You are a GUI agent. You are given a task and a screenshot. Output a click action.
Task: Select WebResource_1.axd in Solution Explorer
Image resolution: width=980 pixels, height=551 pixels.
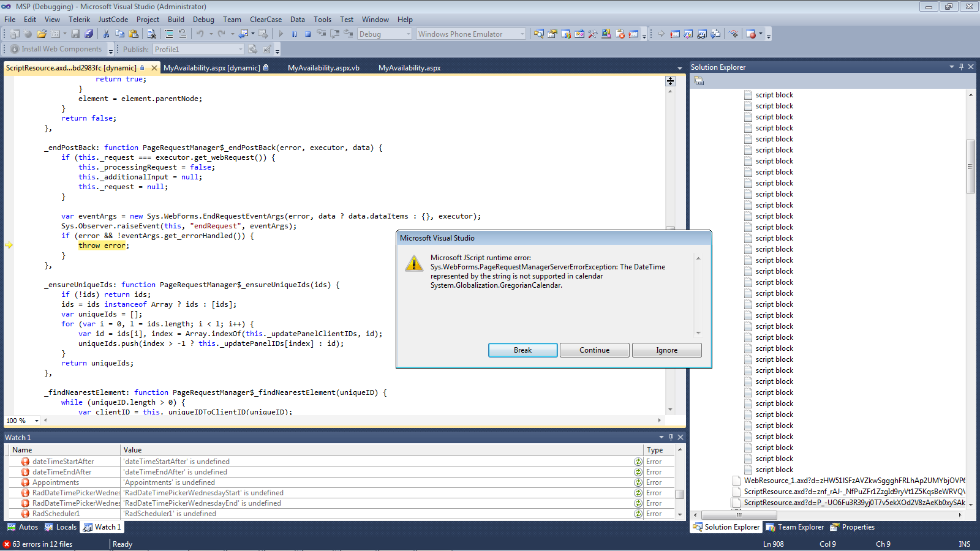tap(854, 481)
